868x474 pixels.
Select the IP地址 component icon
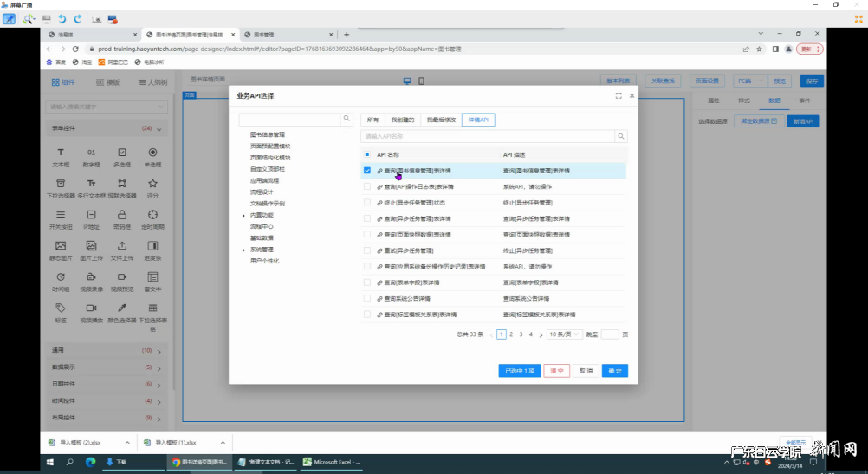click(91, 215)
